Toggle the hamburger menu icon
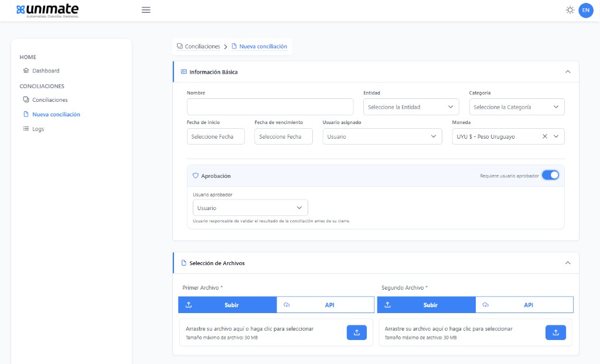The height and width of the screenshot is (364, 600). tap(146, 10)
